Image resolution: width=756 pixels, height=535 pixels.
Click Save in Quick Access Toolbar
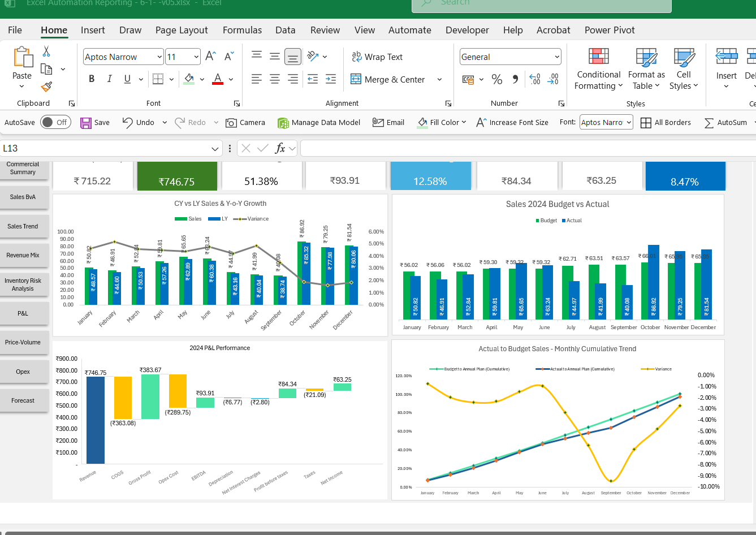pos(95,122)
